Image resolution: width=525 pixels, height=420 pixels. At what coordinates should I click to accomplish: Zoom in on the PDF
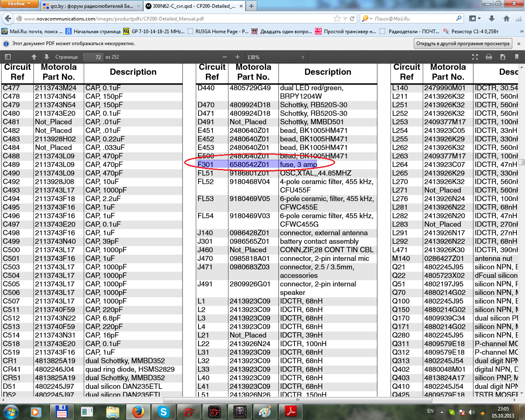[237, 57]
